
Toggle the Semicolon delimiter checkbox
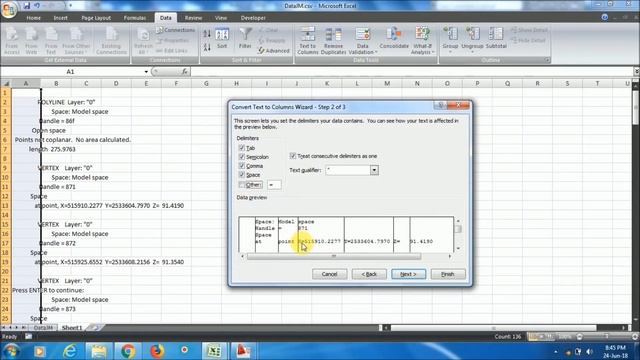point(242,157)
